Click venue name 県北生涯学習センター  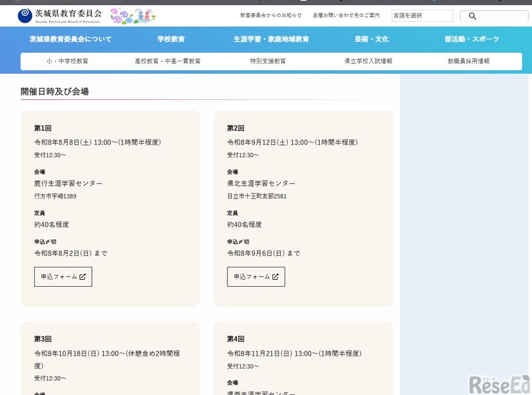tap(261, 183)
